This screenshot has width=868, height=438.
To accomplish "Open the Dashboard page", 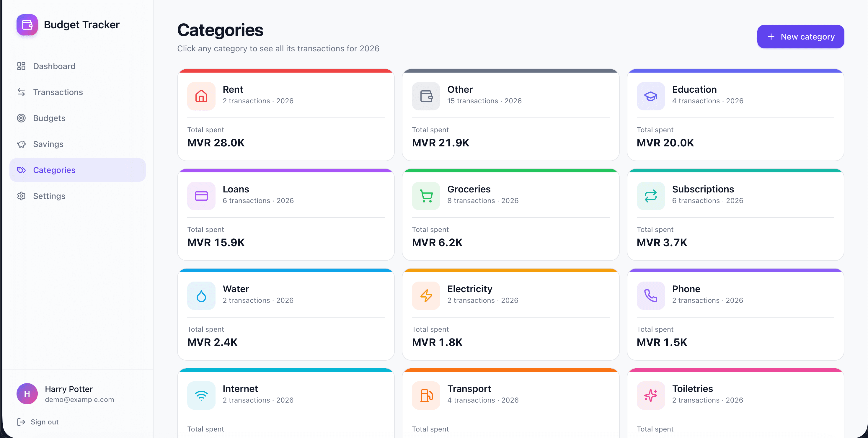I will pos(77,66).
